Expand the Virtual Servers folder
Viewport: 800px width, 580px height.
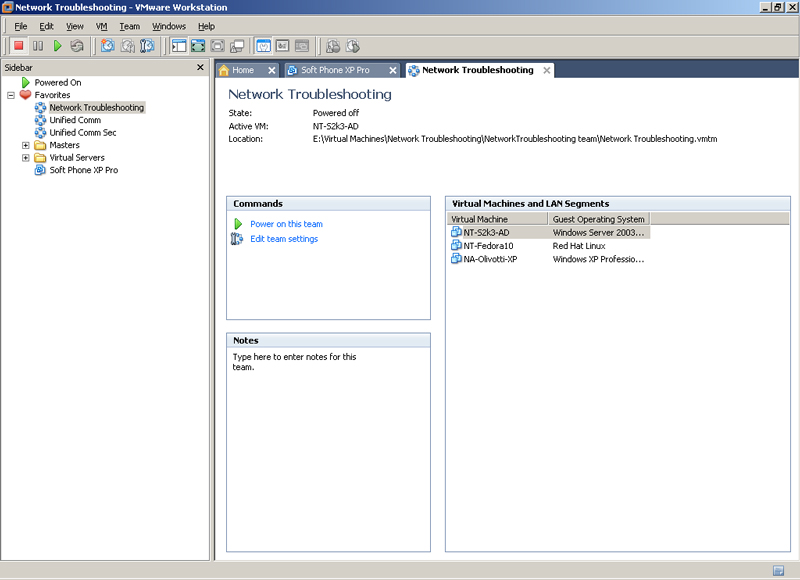tap(26, 158)
